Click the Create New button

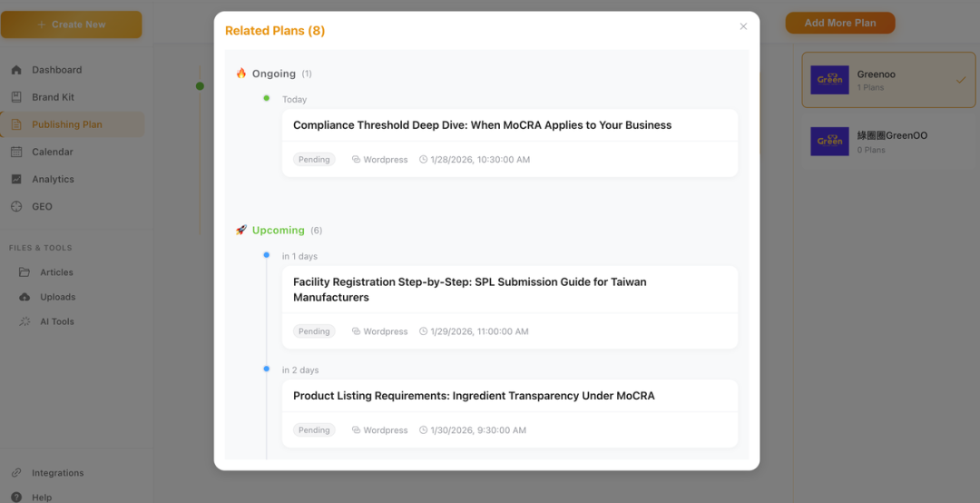point(71,25)
